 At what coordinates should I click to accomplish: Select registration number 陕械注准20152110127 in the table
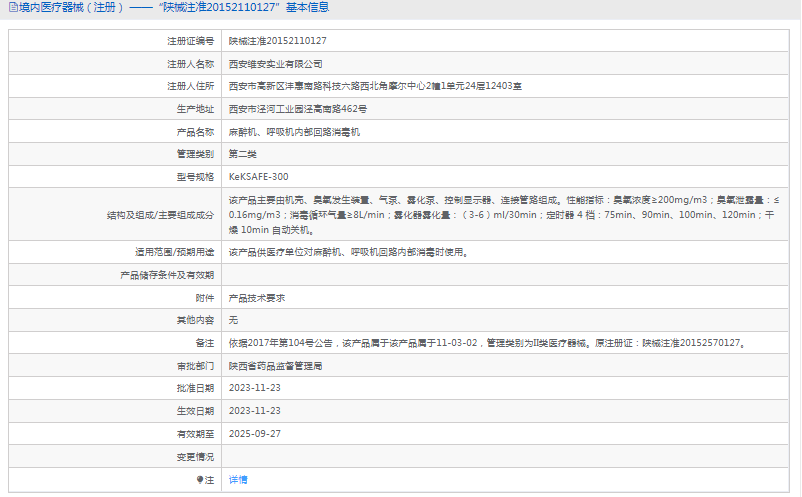click(x=277, y=41)
